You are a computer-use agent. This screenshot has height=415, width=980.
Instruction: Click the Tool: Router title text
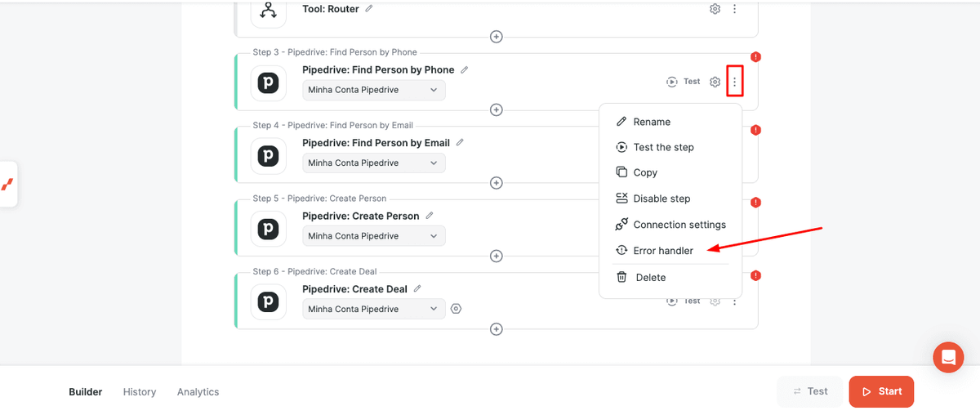[331, 9]
